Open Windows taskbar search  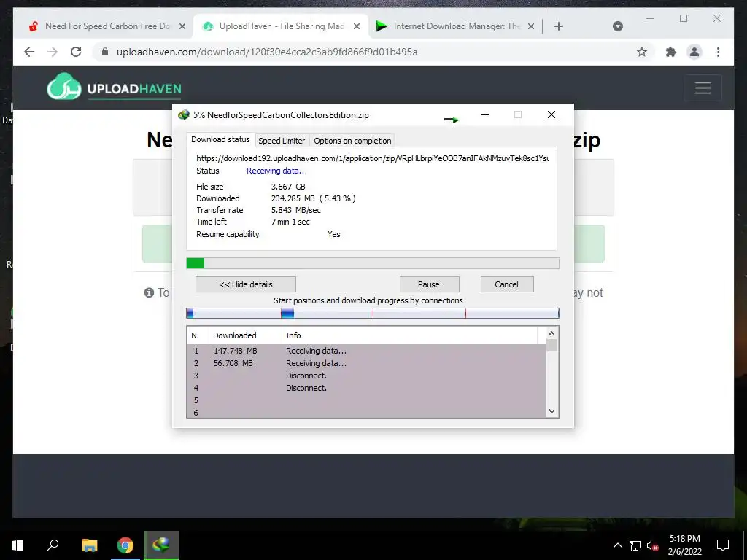pyautogui.click(x=53, y=545)
